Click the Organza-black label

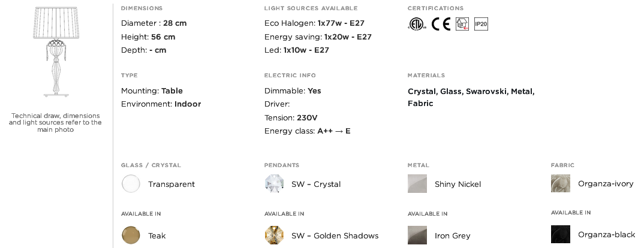click(x=607, y=234)
